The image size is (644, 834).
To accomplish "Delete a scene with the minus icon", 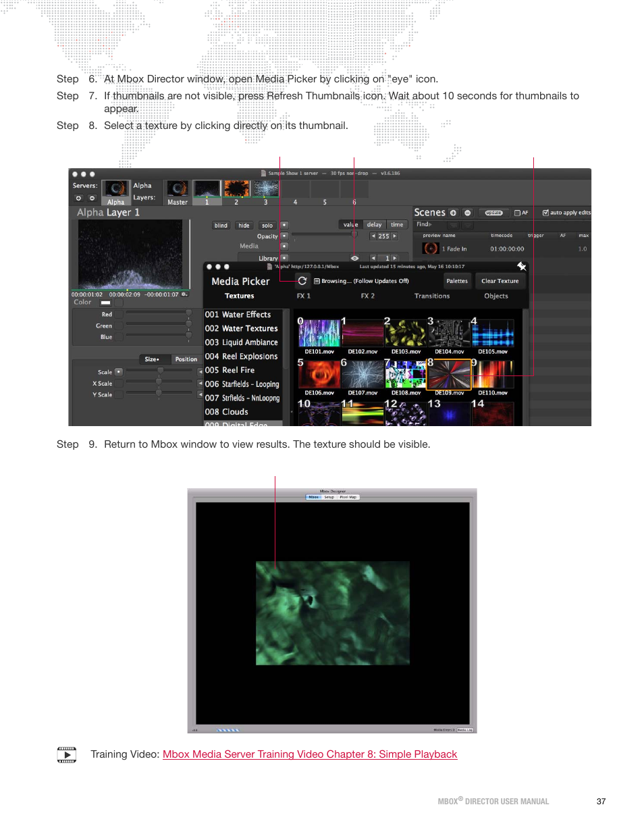I will [x=467, y=213].
